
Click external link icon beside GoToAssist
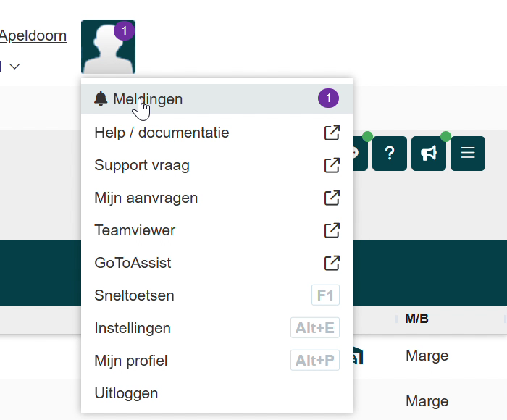click(332, 263)
